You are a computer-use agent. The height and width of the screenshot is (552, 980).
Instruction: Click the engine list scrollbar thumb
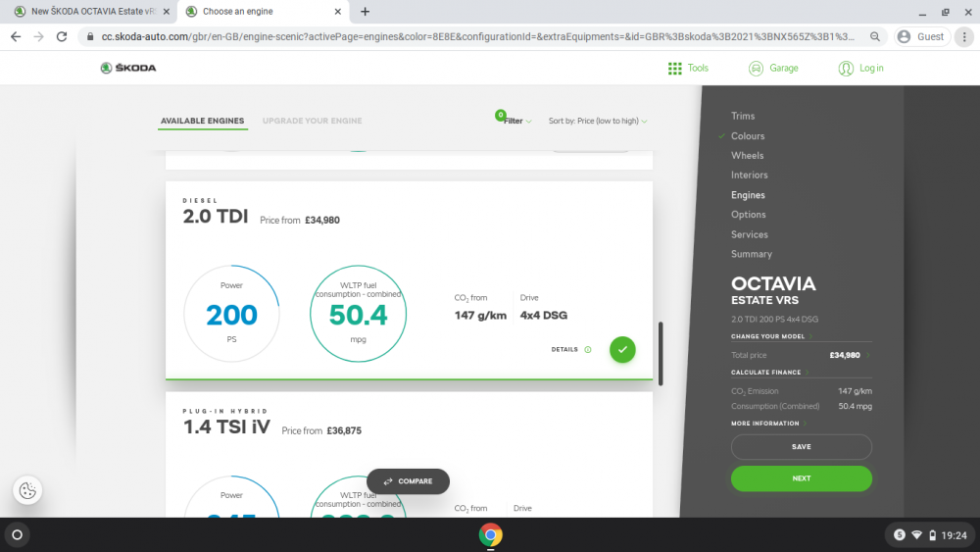pos(661,354)
